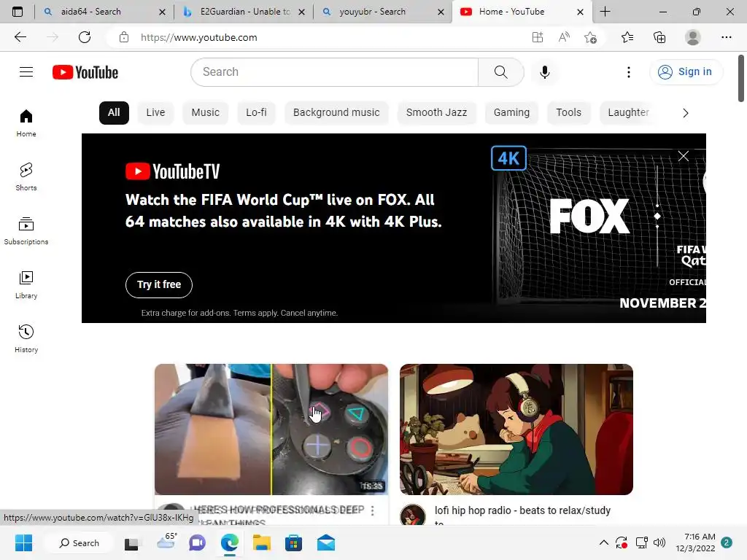This screenshot has height=560, width=747.
Task: Open the browser profile avatar
Action: (693, 37)
